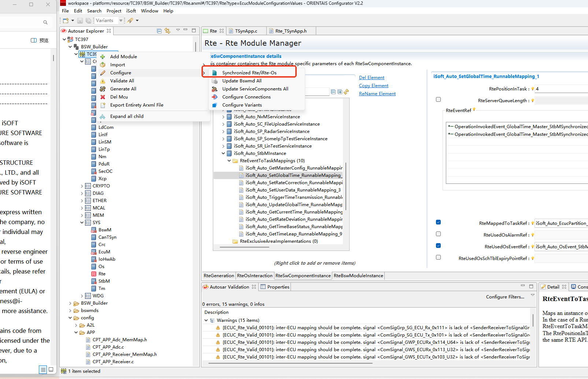The image size is (588, 379).
Task: Click the New wizard toolbar icon
Action: tap(66, 21)
